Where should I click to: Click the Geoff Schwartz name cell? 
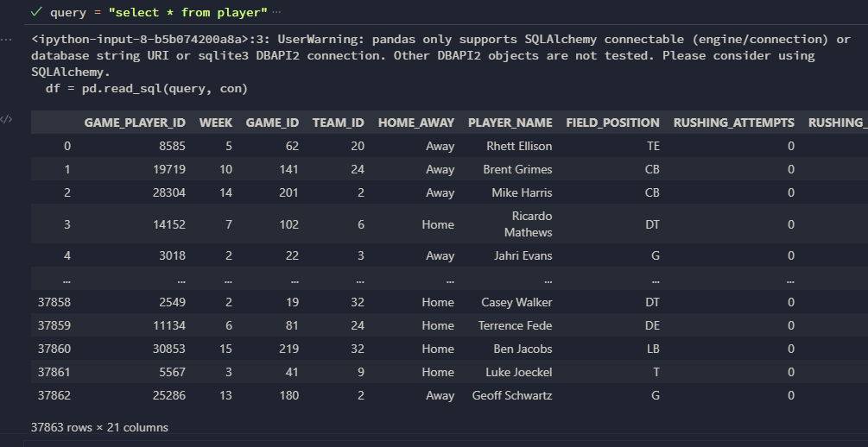click(512, 395)
